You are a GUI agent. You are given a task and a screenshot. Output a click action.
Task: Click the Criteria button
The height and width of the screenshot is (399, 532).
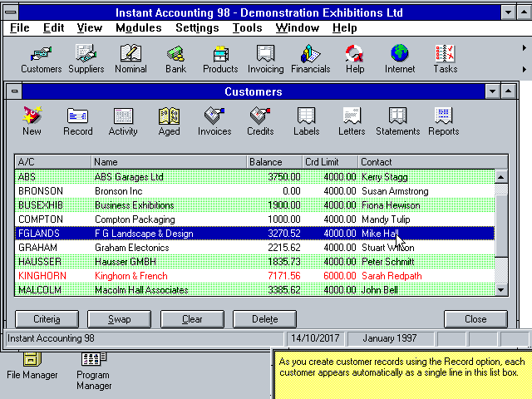click(x=47, y=319)
